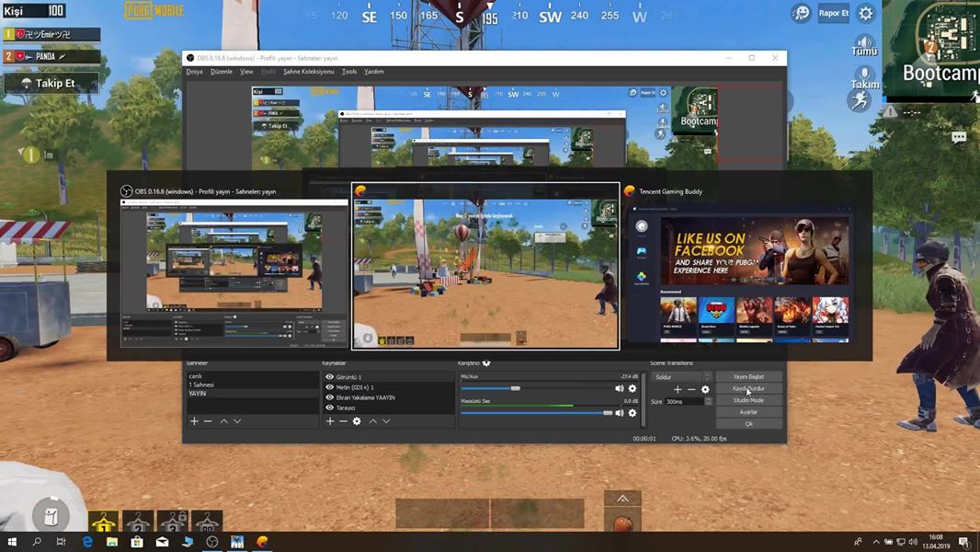Open the Soldur transition dropdown
Screen dimensions: 980x552
(682, 377)
